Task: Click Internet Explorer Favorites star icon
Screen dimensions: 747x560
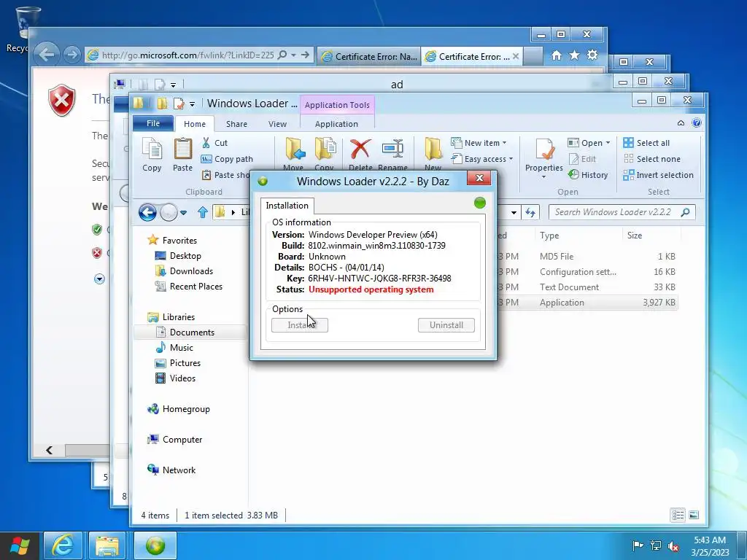Action: tap(575, 55)
